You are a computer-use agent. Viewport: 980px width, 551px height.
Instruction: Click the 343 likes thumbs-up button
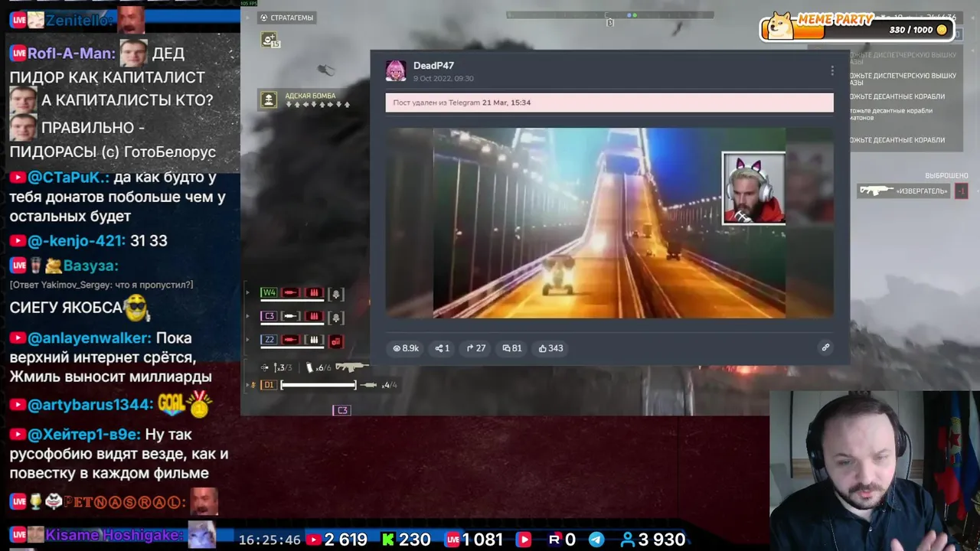(x=551, y=348)
